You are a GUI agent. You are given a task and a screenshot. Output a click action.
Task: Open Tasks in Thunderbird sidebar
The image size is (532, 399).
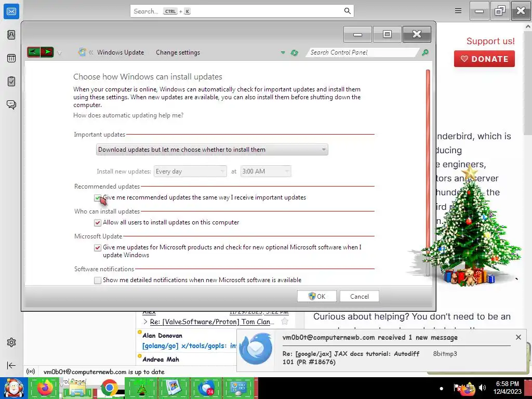point(11,82)
